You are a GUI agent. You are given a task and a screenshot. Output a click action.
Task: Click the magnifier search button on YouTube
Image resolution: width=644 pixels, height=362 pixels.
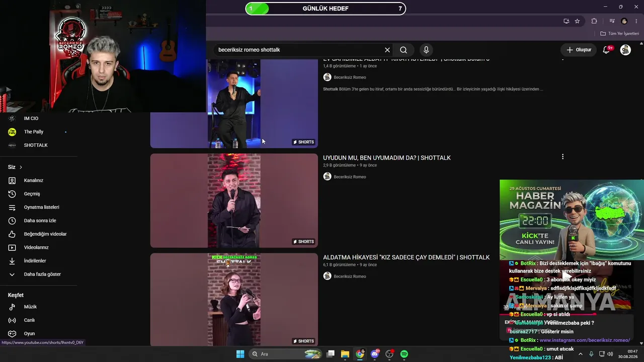(x=404, y=50)
